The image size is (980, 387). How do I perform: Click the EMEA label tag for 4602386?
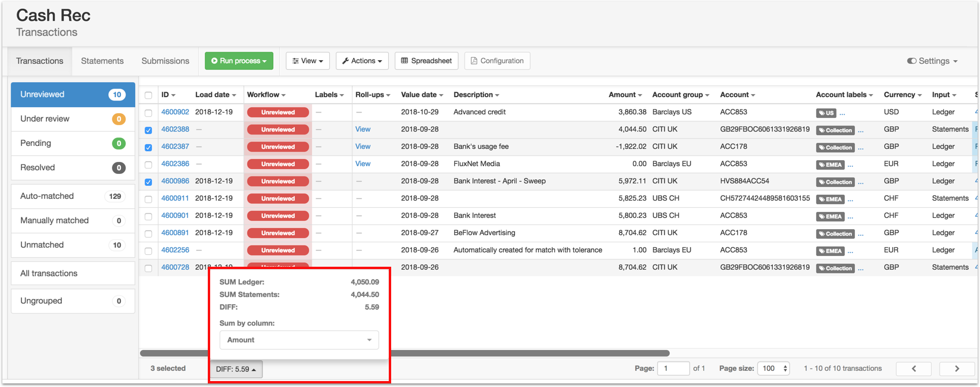[830, 164]
